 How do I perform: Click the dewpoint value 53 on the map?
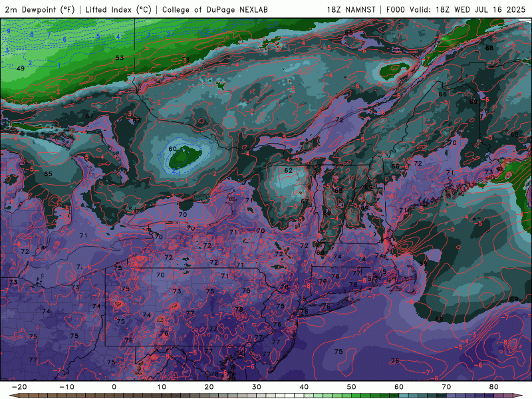pyautogui.click(x=120, y=58)
